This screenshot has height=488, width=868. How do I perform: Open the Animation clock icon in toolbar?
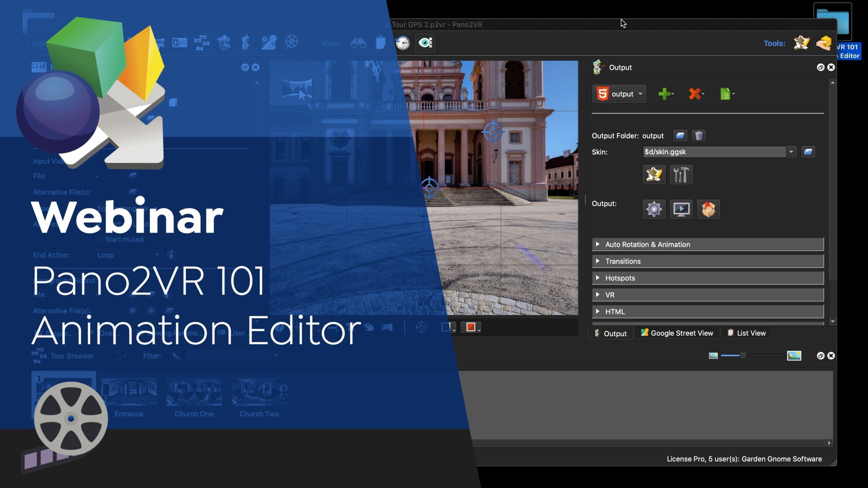tap(403, 43)
